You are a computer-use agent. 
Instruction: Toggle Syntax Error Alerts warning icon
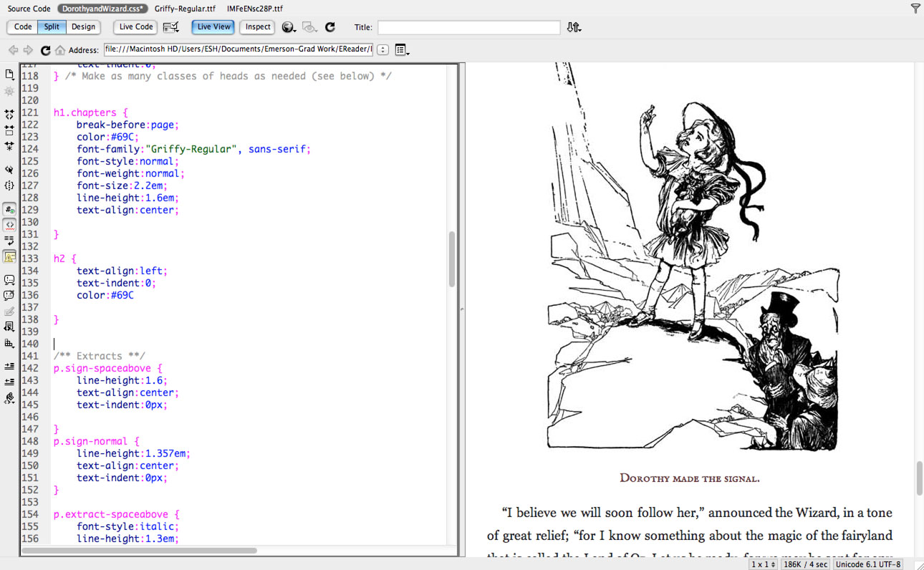click(9, 256)
